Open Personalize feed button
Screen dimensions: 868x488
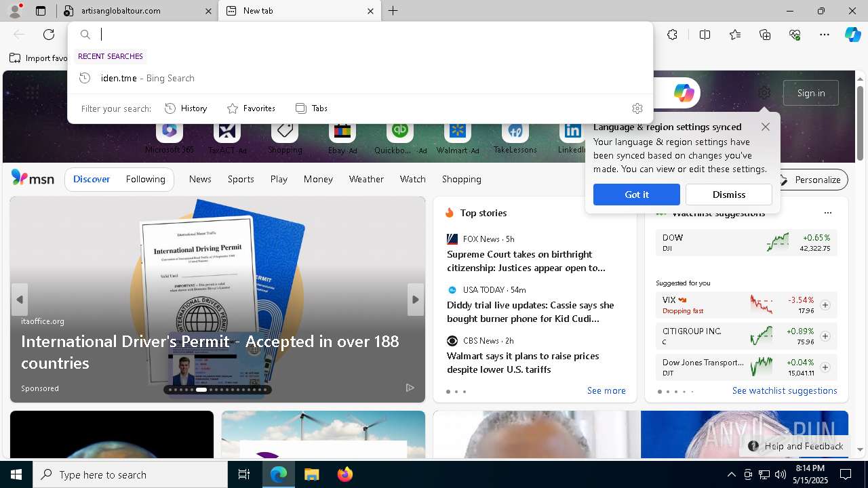coord(810,180)
